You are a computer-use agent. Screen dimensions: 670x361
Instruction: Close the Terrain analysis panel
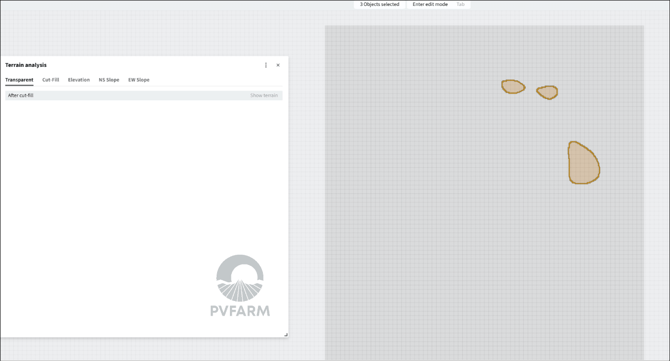click(278, 65)
